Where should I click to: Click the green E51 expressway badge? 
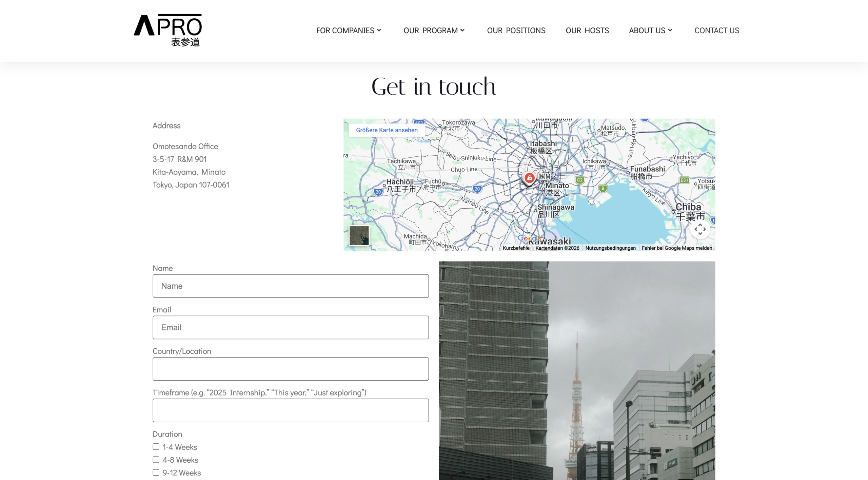tap(684, 180)
